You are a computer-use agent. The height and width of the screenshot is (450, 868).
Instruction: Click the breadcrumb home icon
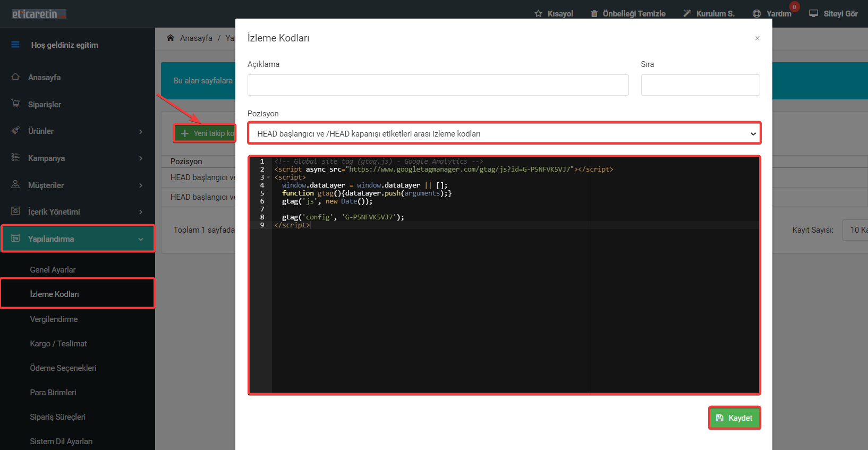[x=171, y=38]
